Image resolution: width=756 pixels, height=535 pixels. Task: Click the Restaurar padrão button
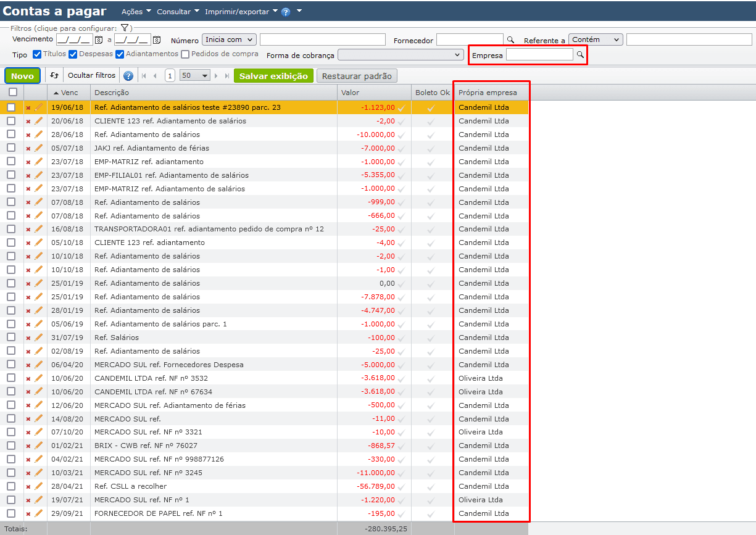357,76
